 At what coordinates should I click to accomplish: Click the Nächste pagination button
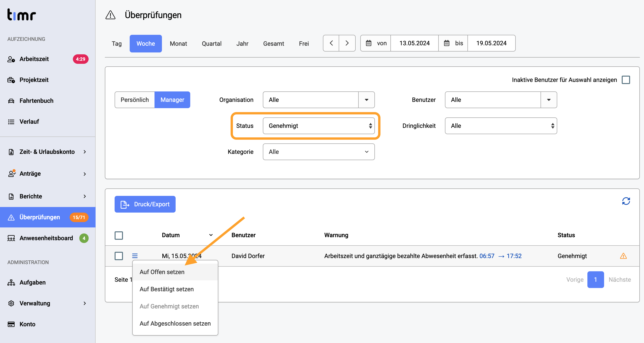619,279
